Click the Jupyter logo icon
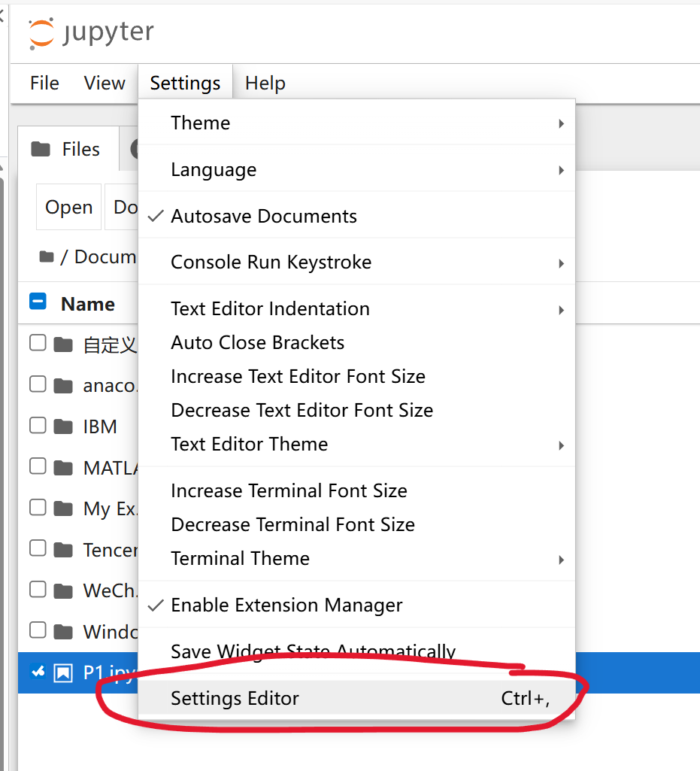This screenshot has height=771, width=700. [41, 33]
